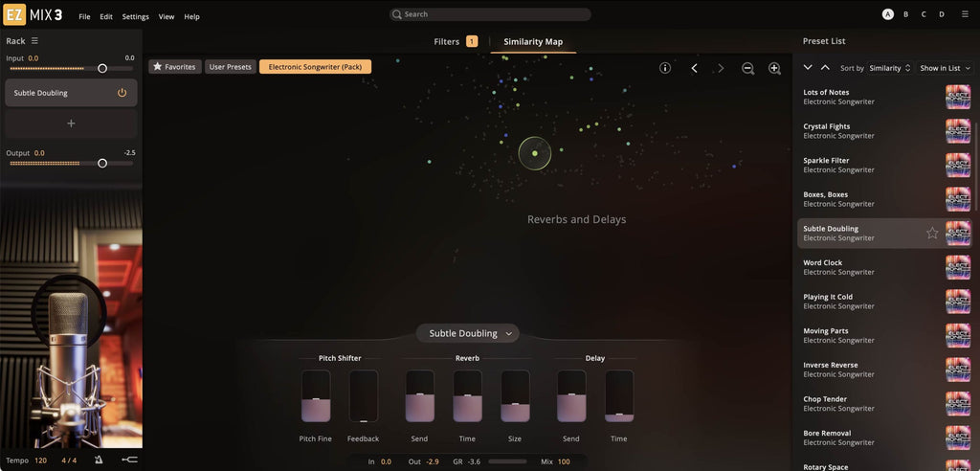This screenshot has width=980, height=471.
Task: Select the highlighted preset dot on map
Action: pyautogui.click(x=534, y=153)
